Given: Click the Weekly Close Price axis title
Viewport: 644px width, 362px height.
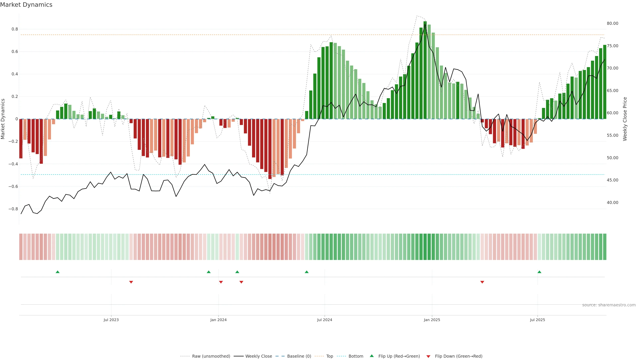Looking at the screenshot, I should [625, 119].
